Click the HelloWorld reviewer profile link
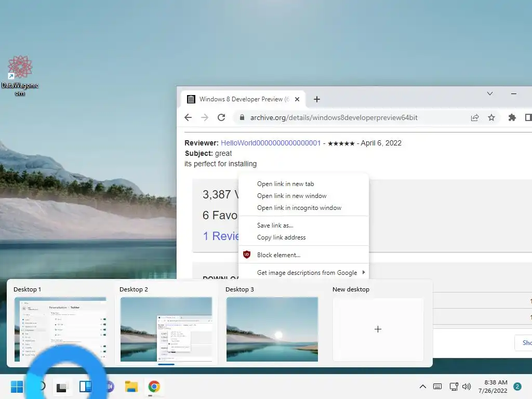Screen dimensions: 532x399 tap(270, 143)
